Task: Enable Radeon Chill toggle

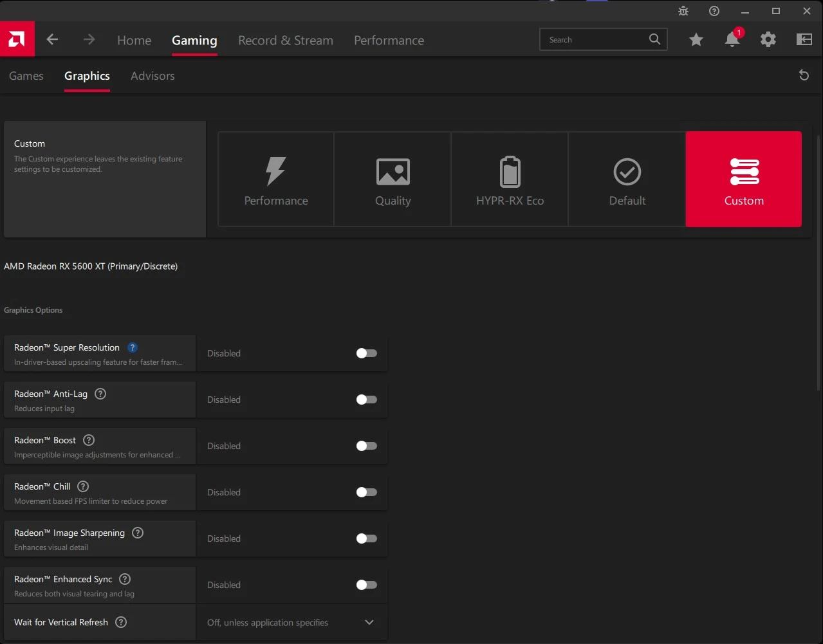Action: 367,492
